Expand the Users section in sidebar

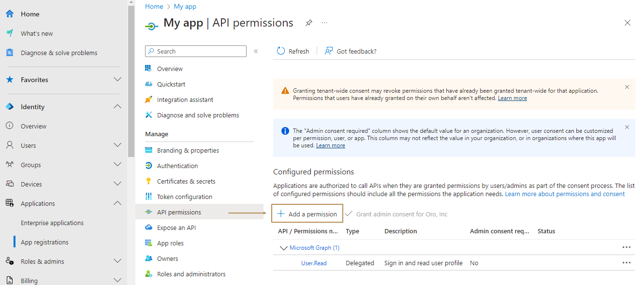[x=117, y=145]
